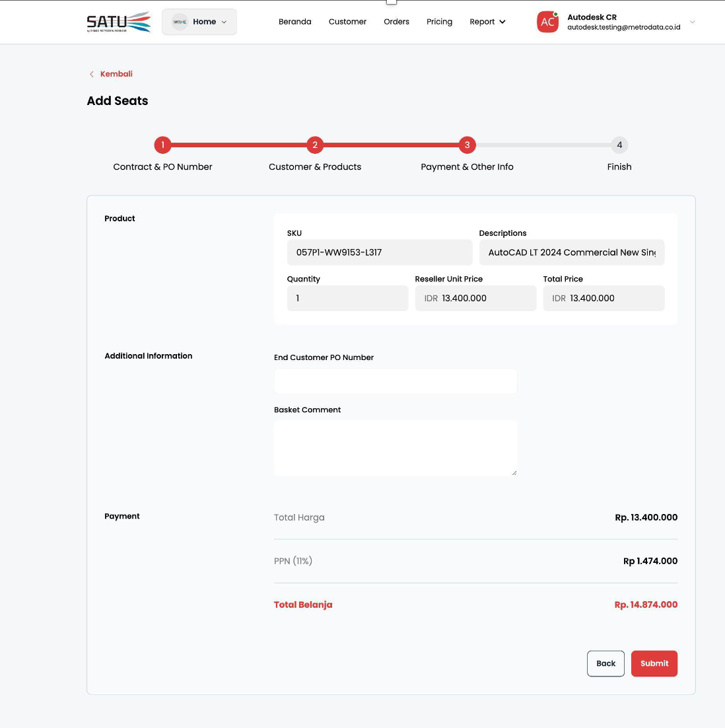Go to Beranda in the navigation
Screen dimensions: 725x728
(294, 22)
